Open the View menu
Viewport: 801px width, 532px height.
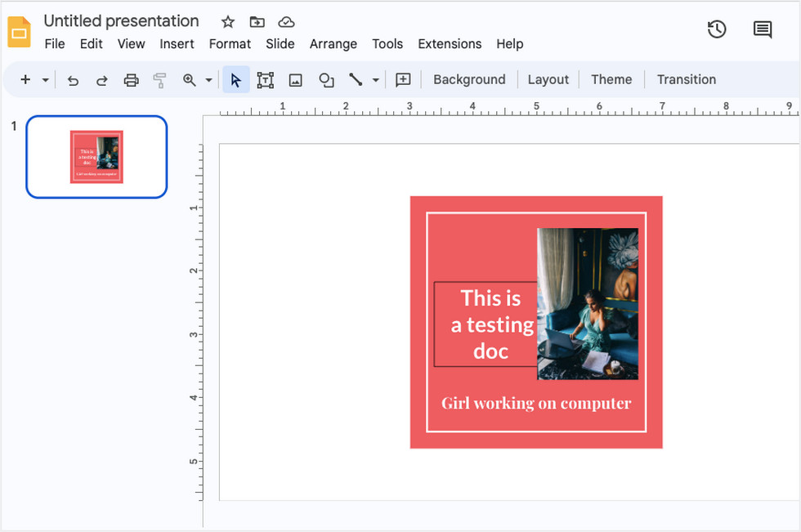(x=132, y=44)
